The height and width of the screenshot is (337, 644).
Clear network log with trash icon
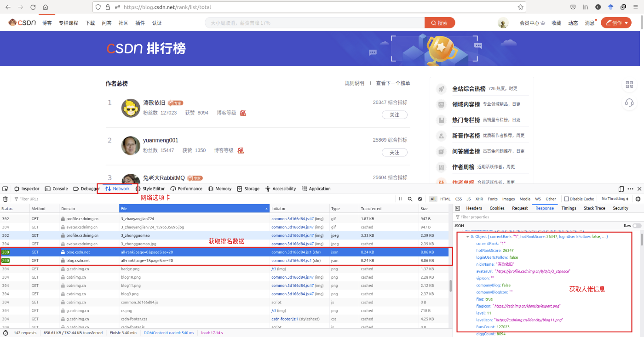pyautogui.click(x=6, y=199)
